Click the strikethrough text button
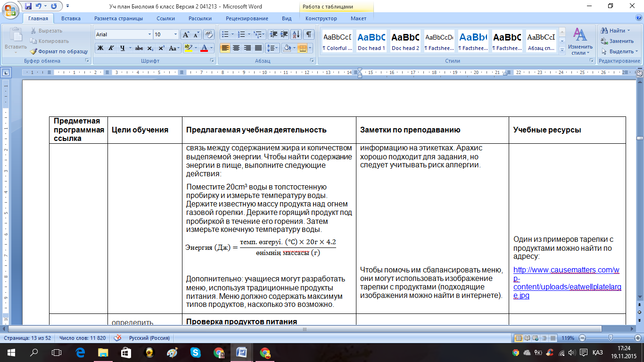This screenshot has height=362, width=644. tap(139, 48)
